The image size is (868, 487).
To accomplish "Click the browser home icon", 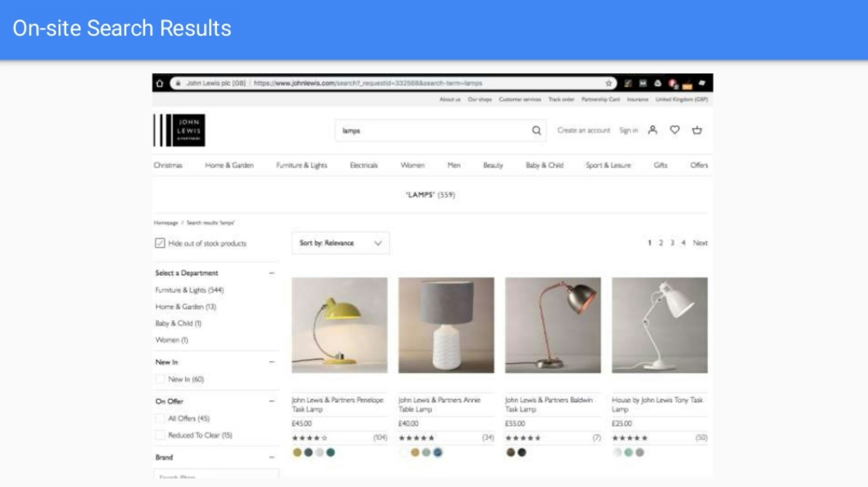I will [160, 83].
